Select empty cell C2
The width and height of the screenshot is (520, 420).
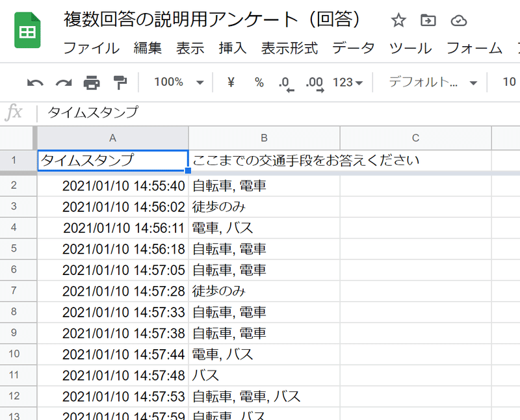click(415, 186)
